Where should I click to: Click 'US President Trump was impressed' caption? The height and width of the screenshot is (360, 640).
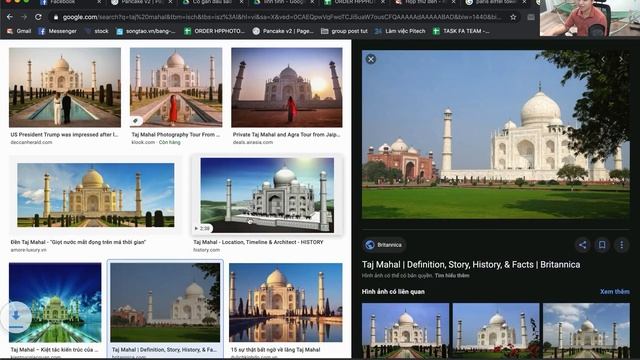[x=64, y=134]
